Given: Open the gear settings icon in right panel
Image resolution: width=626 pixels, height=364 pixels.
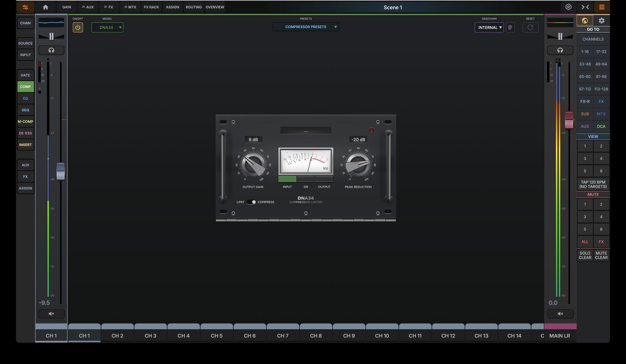Looking at the screenshot, I should (601, 20).
